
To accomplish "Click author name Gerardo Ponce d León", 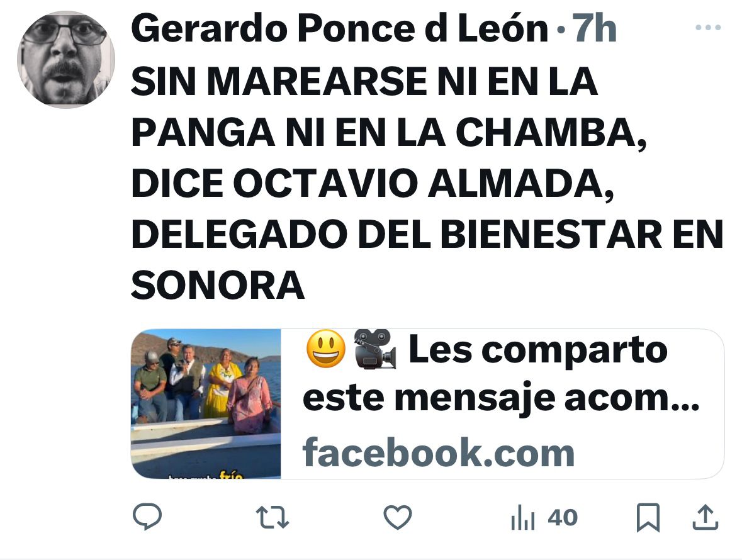I will (339, 29).
